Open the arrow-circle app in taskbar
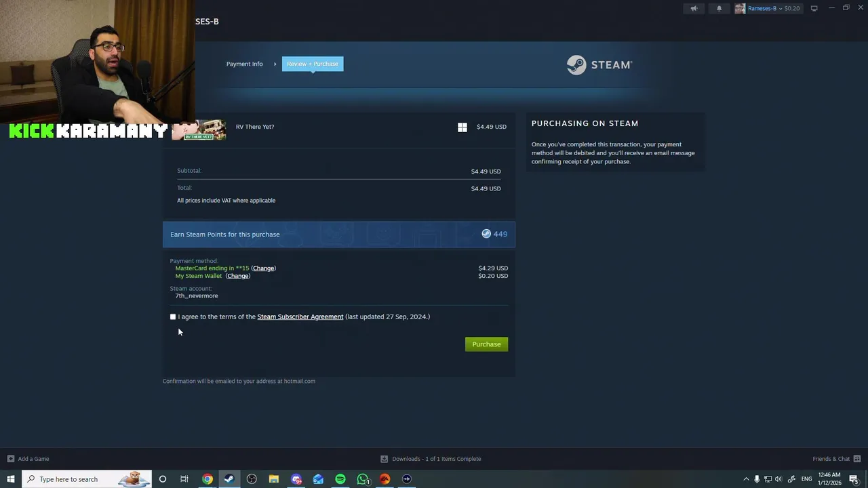 (x=407, y=479)
